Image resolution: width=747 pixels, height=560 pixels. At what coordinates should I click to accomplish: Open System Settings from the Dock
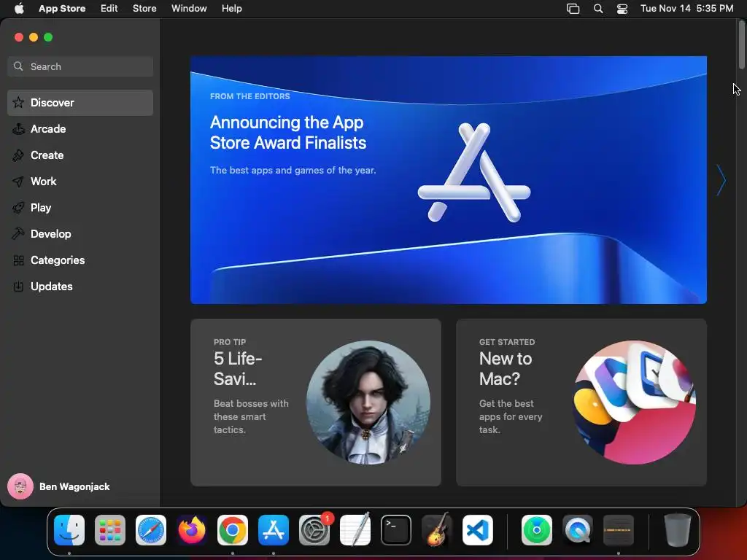314,530
